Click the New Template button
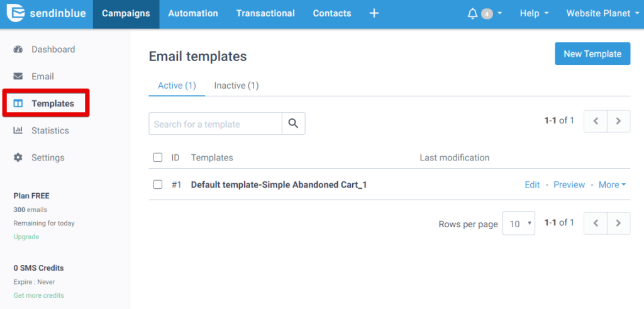Viewport: 644px width, 309px height. tap(592, 54)
